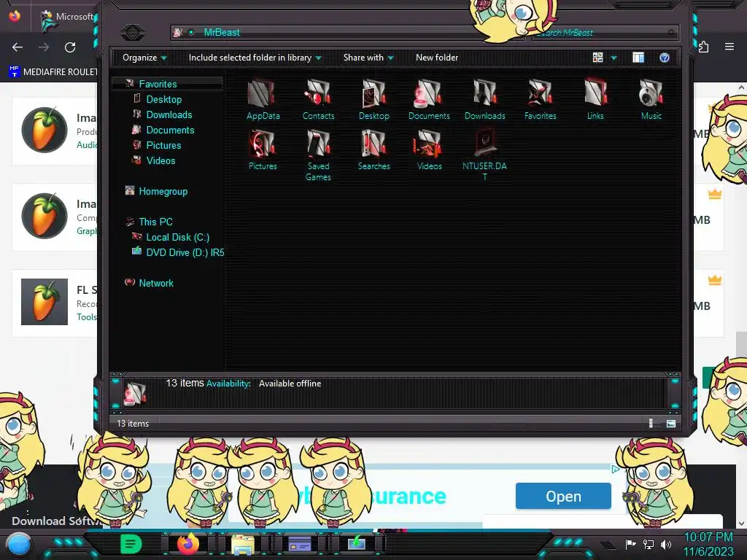Click the Explorer back navigation emblem
The height and width of the screenshot is (560, 747).
coord(133,32)
